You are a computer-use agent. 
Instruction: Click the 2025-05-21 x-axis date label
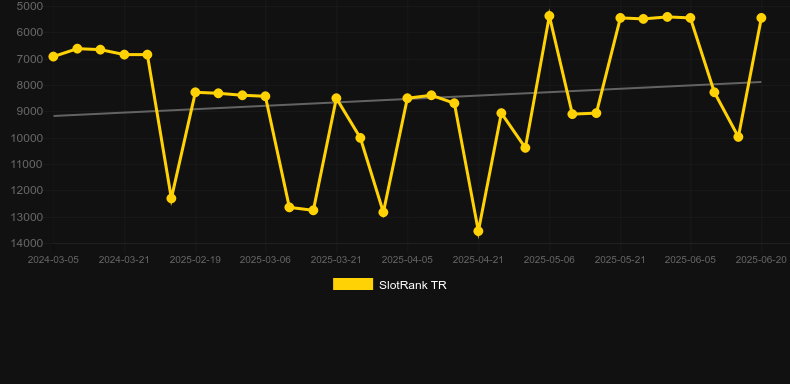[620, 260]
